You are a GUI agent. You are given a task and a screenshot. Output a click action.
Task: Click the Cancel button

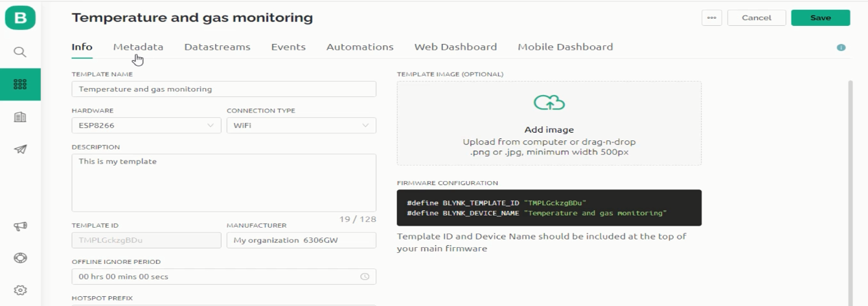tap(757, 17)
